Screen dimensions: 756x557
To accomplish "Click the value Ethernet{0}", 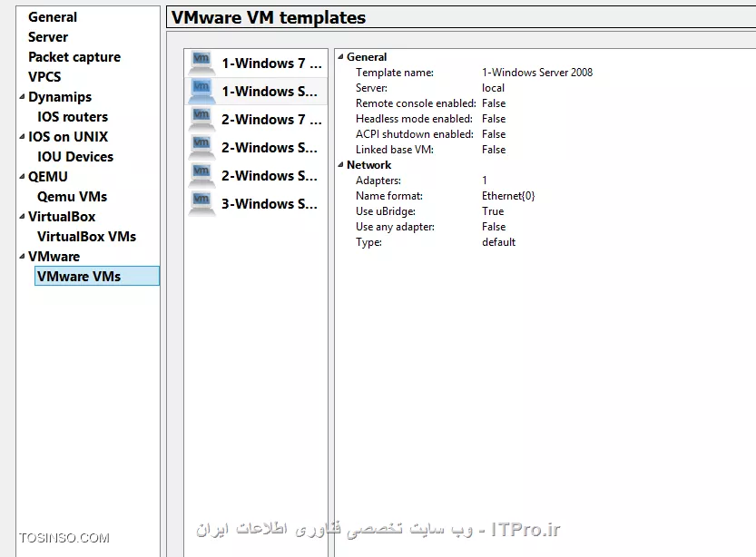I will point(508,196).
